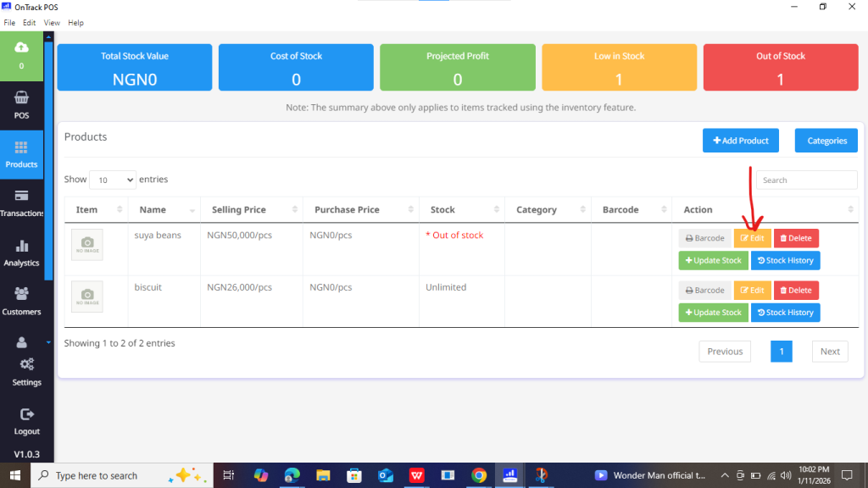
Task: Open Transactions from the sidebar
Action: 21,197
